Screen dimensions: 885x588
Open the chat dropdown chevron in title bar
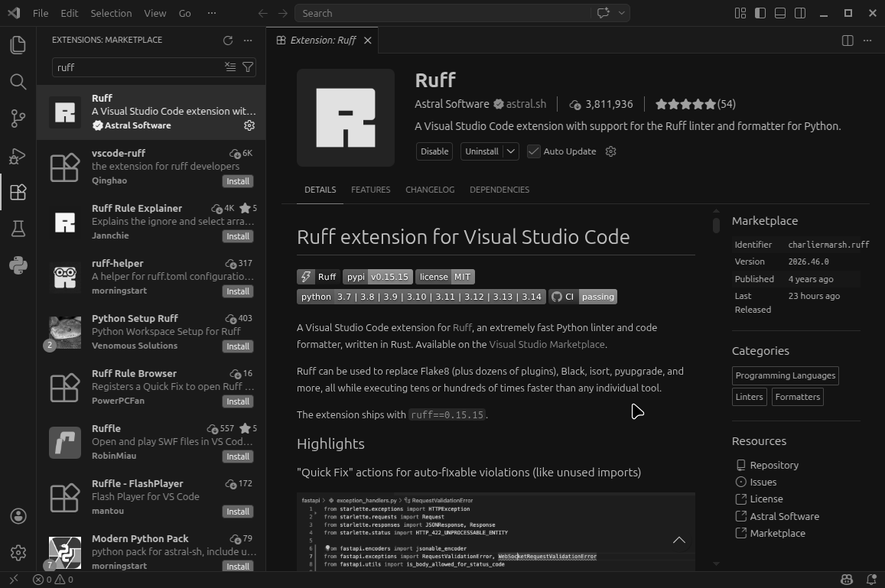621,13
